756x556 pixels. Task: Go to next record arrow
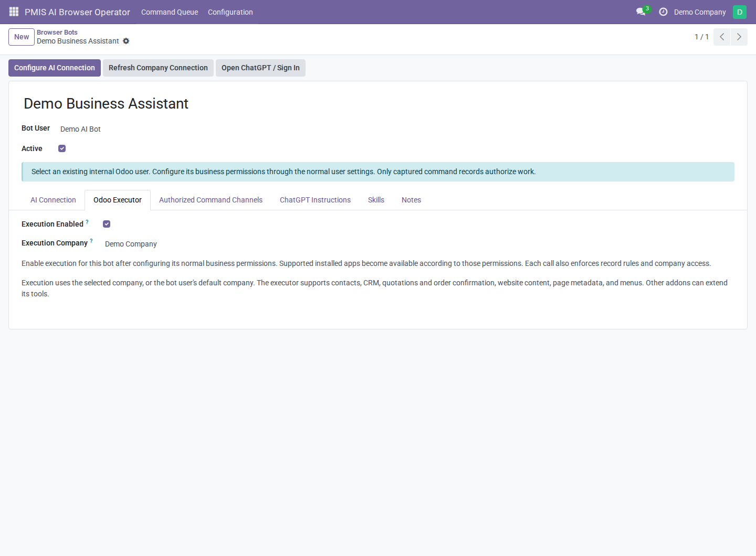pyautogui.click(x=739, y=37)
